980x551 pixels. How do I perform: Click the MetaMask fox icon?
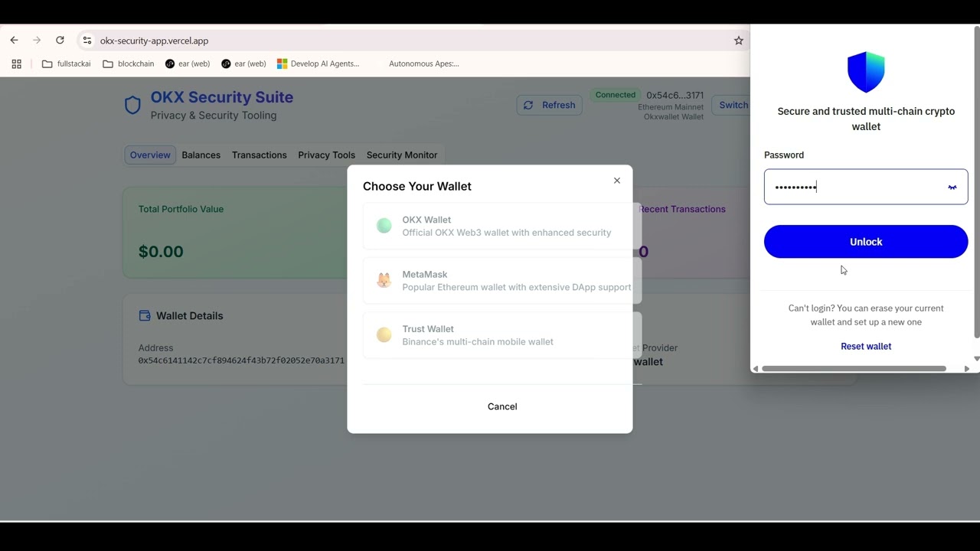(384, 281)
